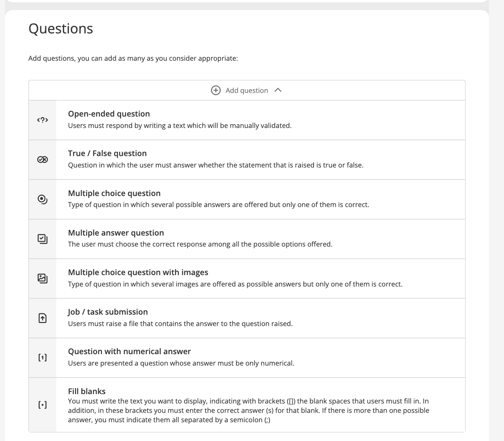The width and height of the screenshot is (504, 441).
Task: Click the Fill blanks description text
Action: coord(249,410)
